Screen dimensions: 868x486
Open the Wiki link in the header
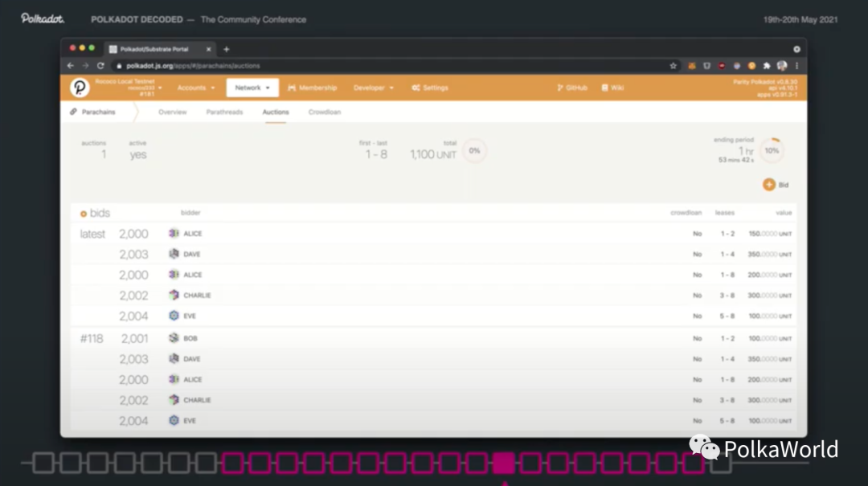612,88
